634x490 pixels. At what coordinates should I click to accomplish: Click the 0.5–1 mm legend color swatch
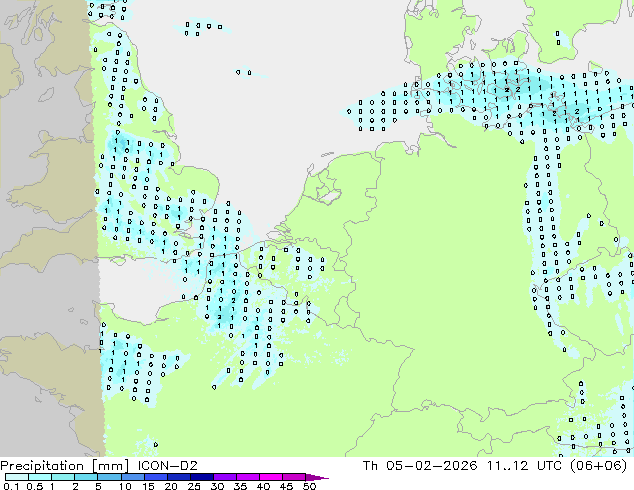(x=40, y=477)
